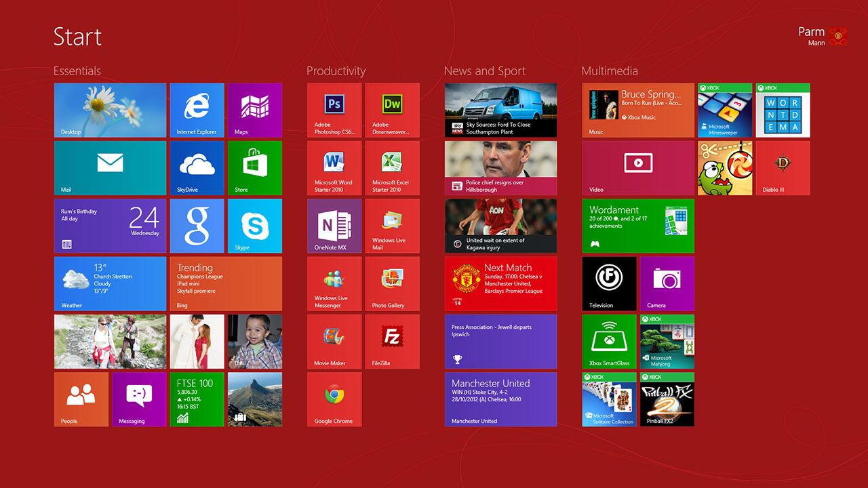Image resolution: width=868 pixels, height=488 pixels.
Task: Open the Camera app
Action: click(667, 283)
